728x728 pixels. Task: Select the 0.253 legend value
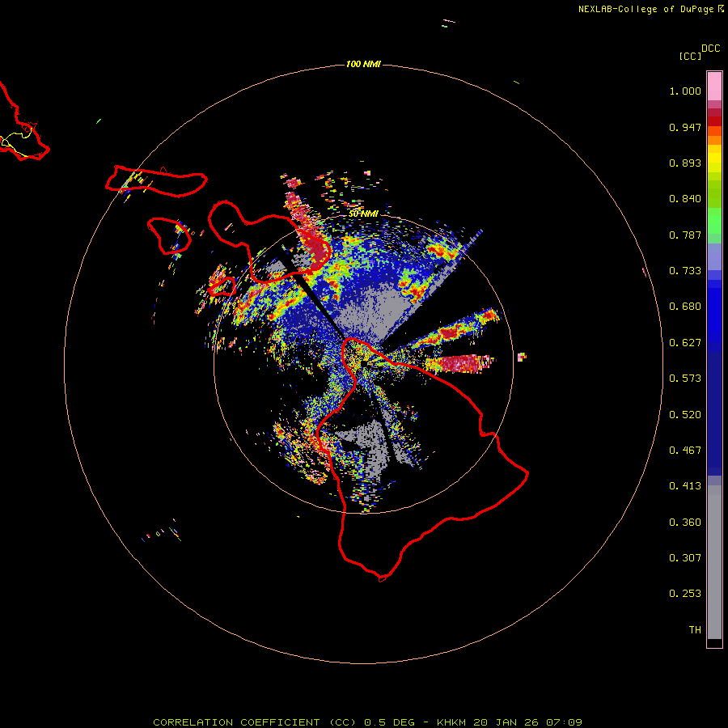[x=685, y=594]
